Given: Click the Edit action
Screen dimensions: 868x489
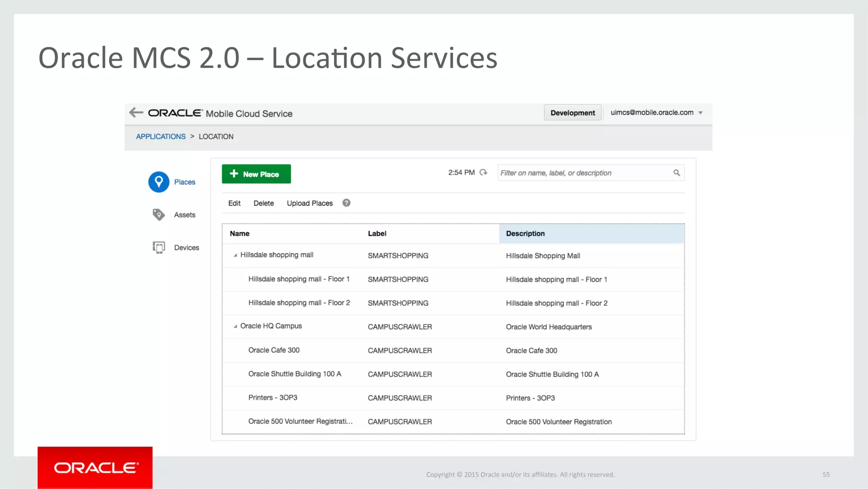Looking at the screenshot, I should click(234, 203).
